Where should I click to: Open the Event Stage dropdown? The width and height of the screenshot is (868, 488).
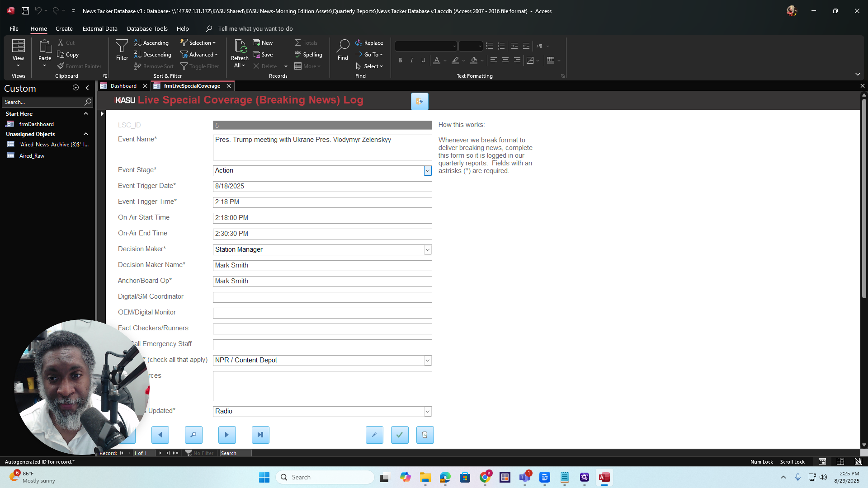(x=427, y=171)
